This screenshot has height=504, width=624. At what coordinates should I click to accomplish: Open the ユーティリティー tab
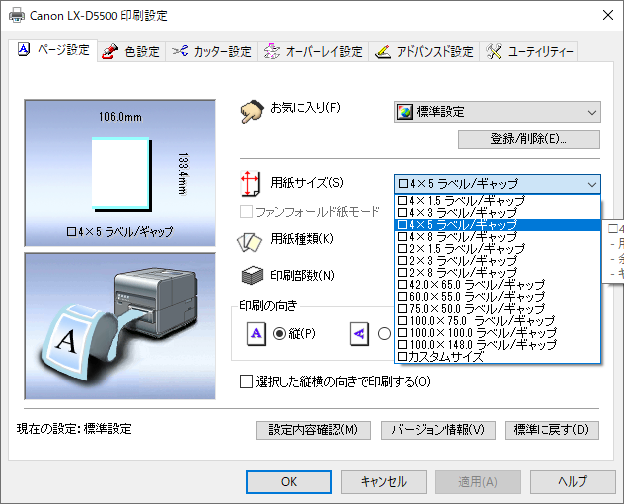pyautogui.click(x=529, y=51)
